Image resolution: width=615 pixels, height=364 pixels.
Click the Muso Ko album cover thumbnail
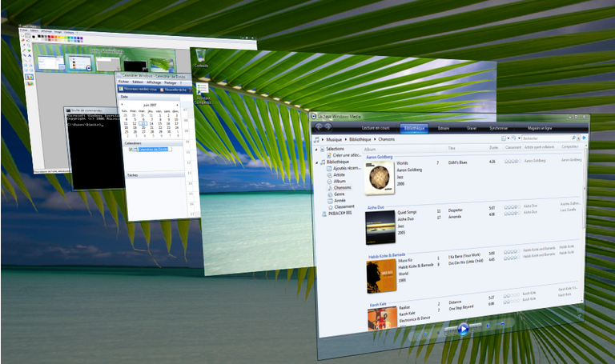click(x=381, y=276)
